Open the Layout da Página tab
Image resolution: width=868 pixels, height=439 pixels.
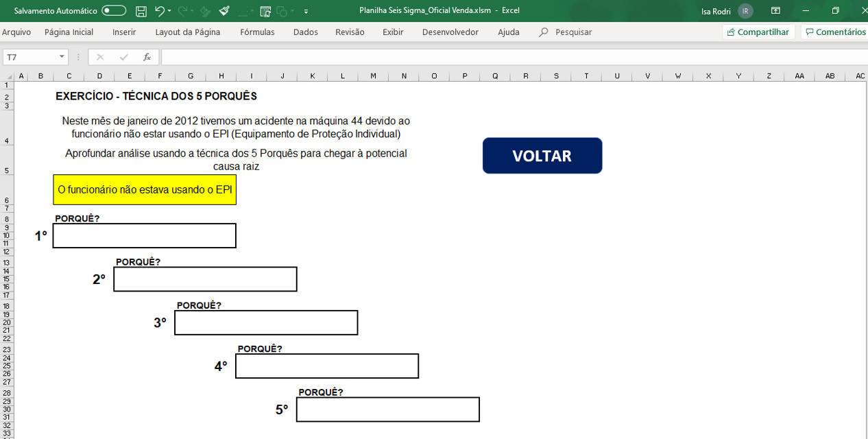coord(187,32)
